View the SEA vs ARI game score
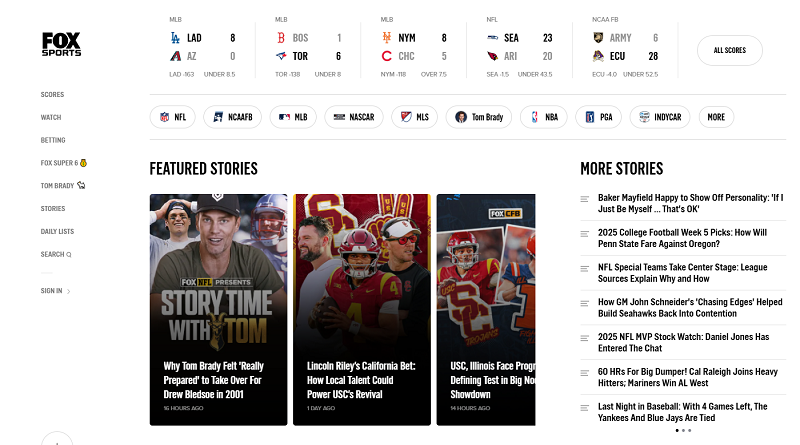 pos(520,47)
